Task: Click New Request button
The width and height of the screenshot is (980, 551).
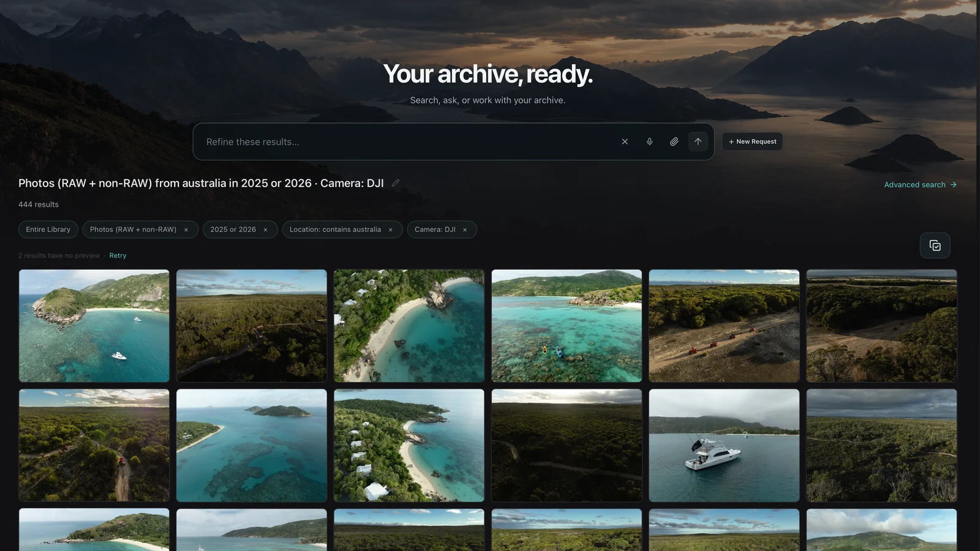Action: [752, 141]
